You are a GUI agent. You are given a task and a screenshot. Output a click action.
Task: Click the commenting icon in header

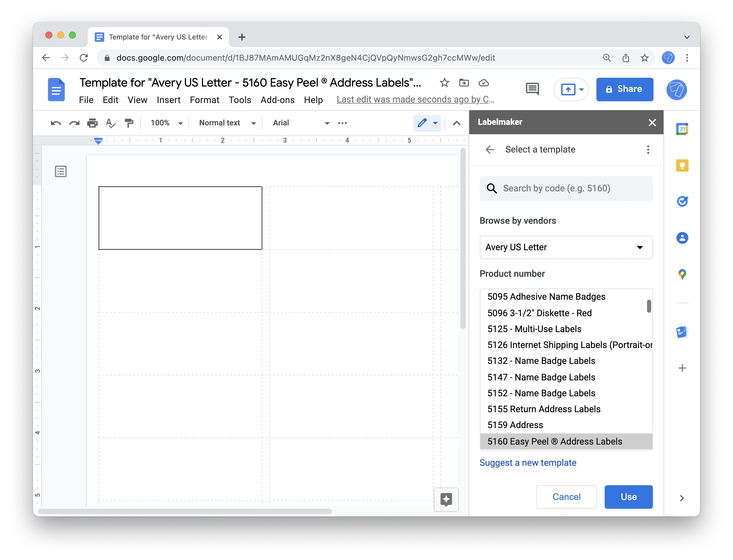pos(533,89)
